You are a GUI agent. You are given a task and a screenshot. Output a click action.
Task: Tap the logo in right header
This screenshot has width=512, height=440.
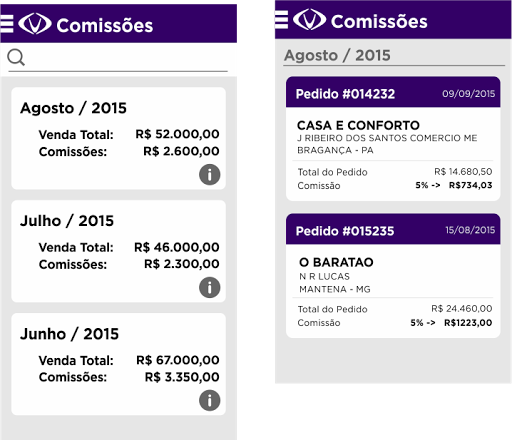[309, 20]
